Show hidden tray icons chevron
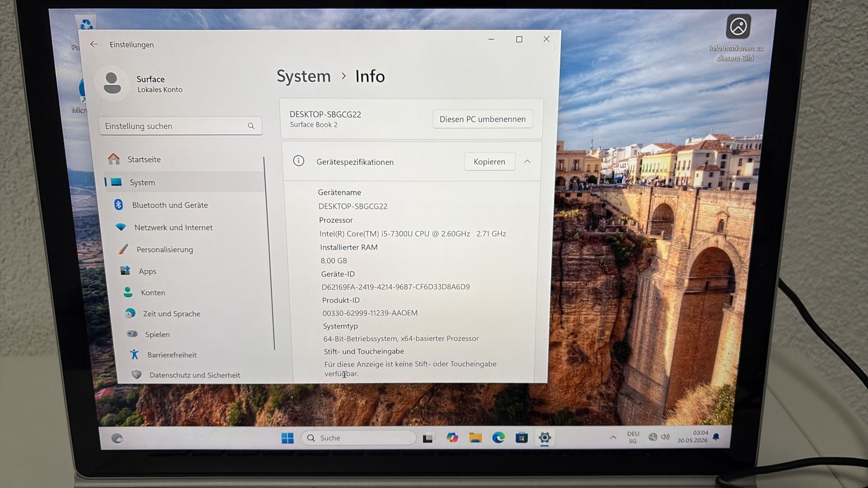Viewport: 868px width, 488px height. coord(613,437)
